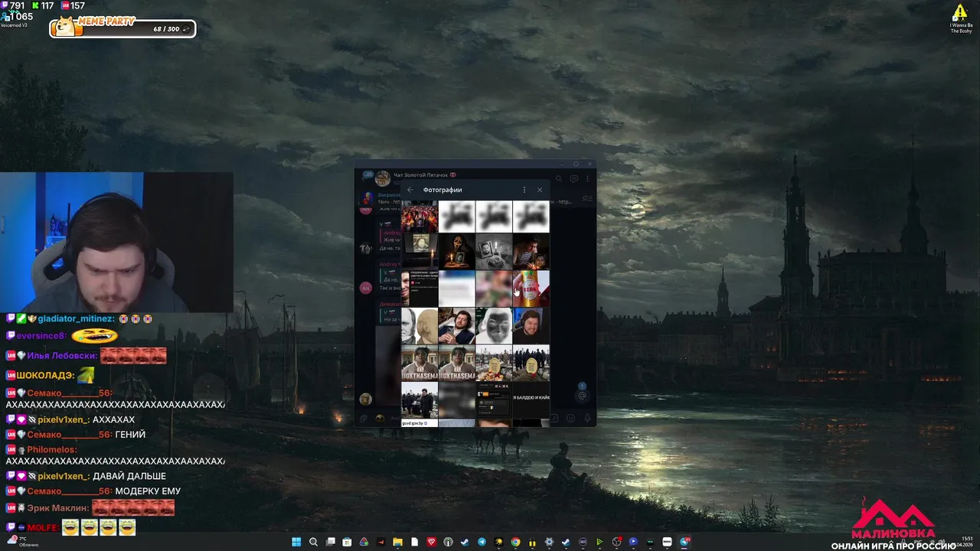
Task: Click the microphone voice message icon
Action: pyautogui.click(x=588, y=419)
